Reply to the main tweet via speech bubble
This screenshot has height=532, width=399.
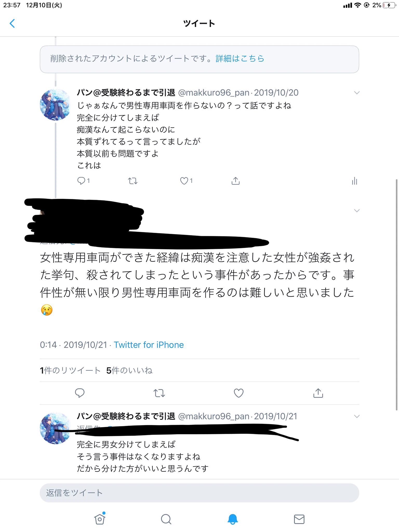(x=80, y=393)
